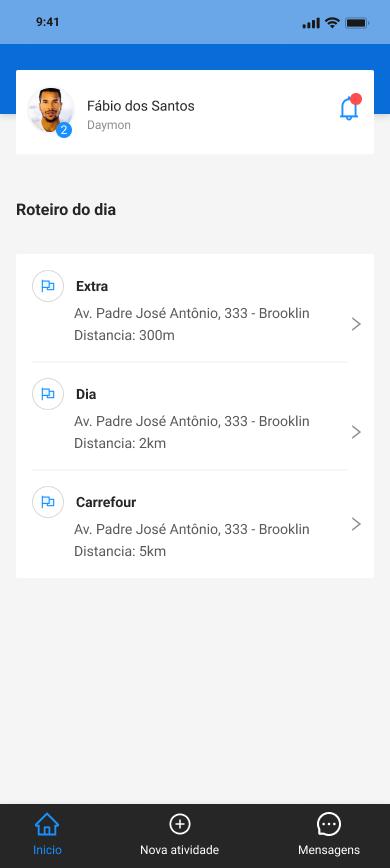
Task: Select Dia distance 2km text
Action: click(x=119, y=443)
